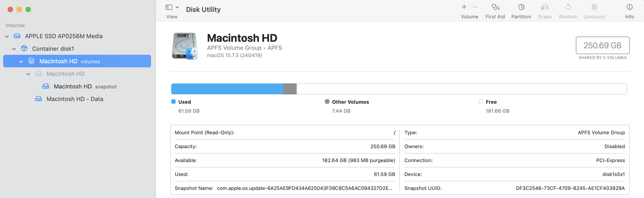Toggle sidebar with the View button
644x198 pixels.
tap(169, 7)
